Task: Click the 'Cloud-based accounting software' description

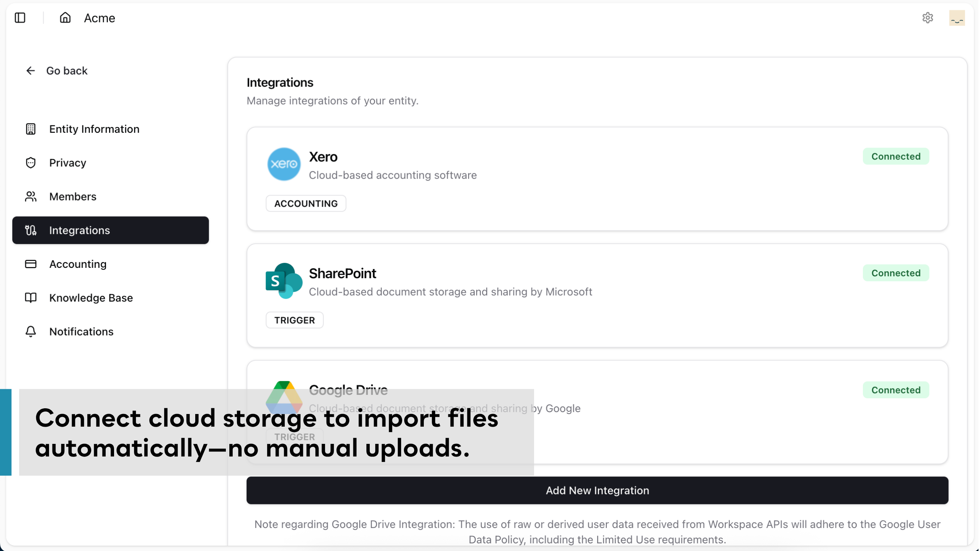Action: coord(393,175)
